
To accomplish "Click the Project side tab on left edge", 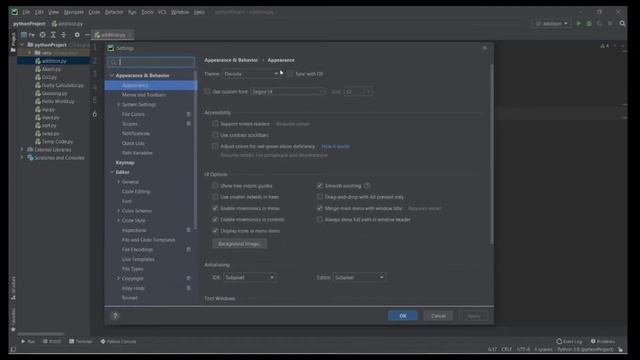I will coord(13,42).
